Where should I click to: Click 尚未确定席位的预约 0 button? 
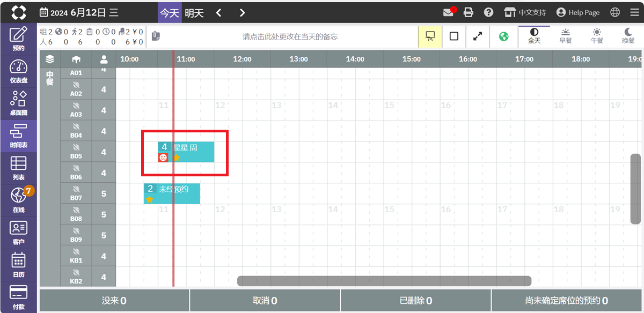point(567,301)
